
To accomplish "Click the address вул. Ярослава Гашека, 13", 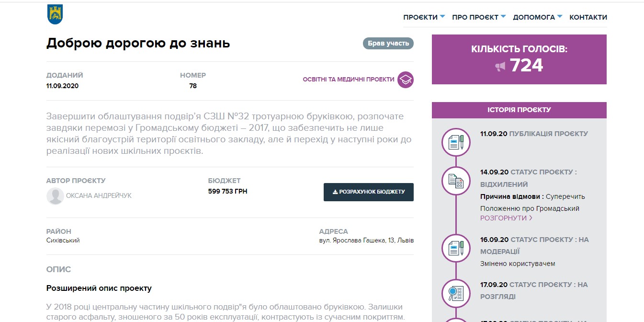I will click(x=366, y=241).
